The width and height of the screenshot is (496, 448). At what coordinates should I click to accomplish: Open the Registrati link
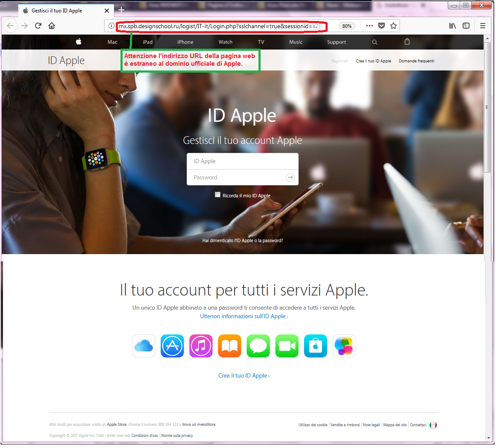point(340,61)
